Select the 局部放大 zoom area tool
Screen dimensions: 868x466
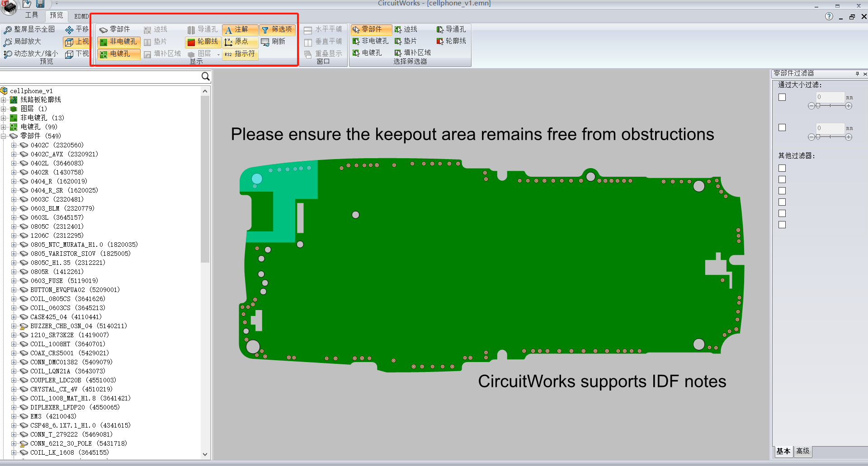pos(23,42)
